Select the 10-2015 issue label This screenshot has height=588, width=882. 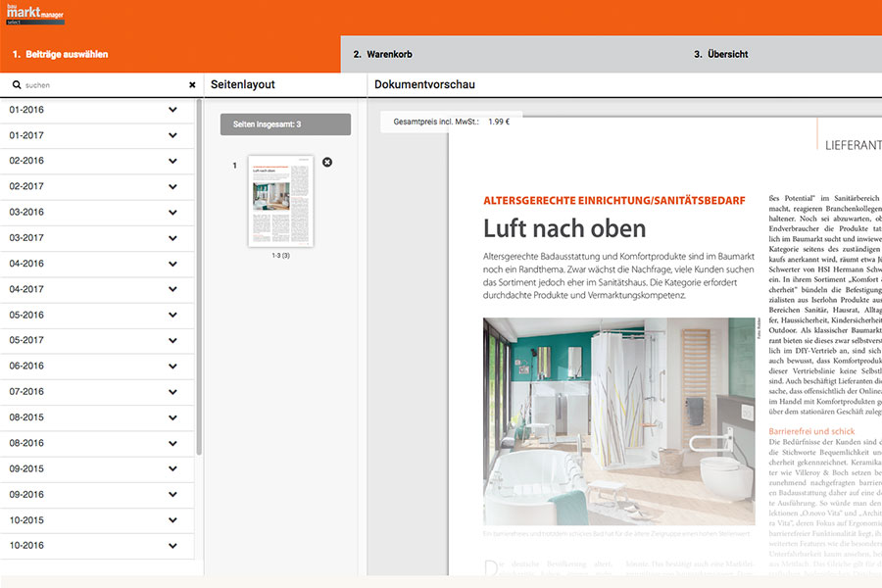(26, 520)
